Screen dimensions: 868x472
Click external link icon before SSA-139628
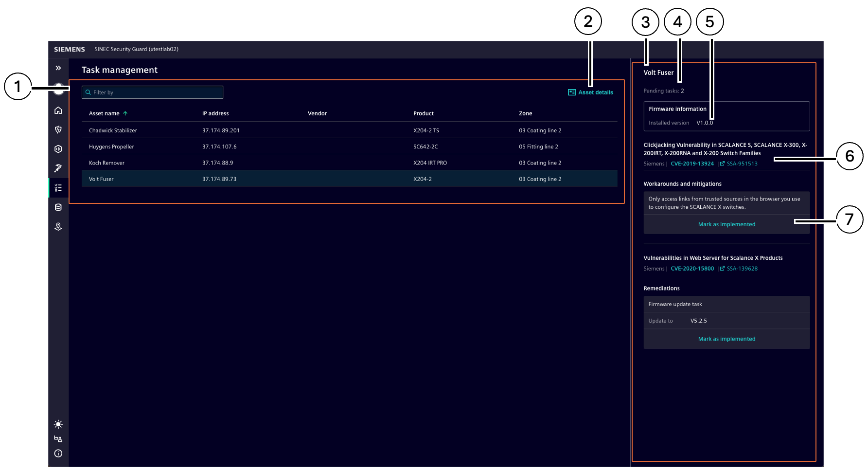click(x=722, y=268)
